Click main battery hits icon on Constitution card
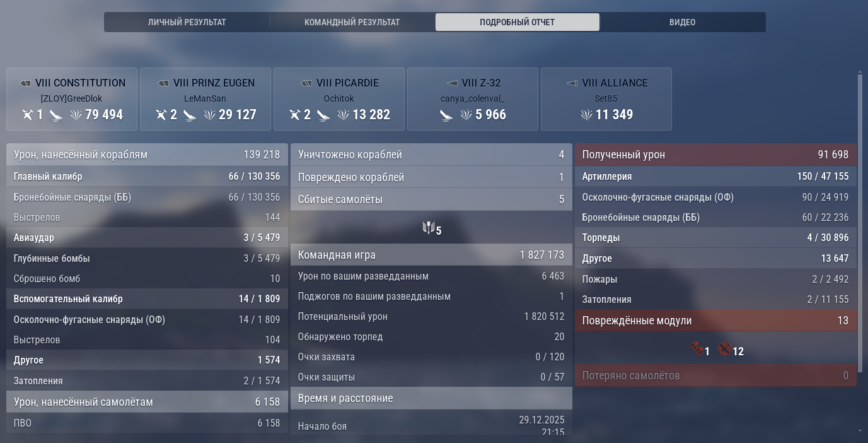This screenshot has width=868, height=443. pos(27,115)
